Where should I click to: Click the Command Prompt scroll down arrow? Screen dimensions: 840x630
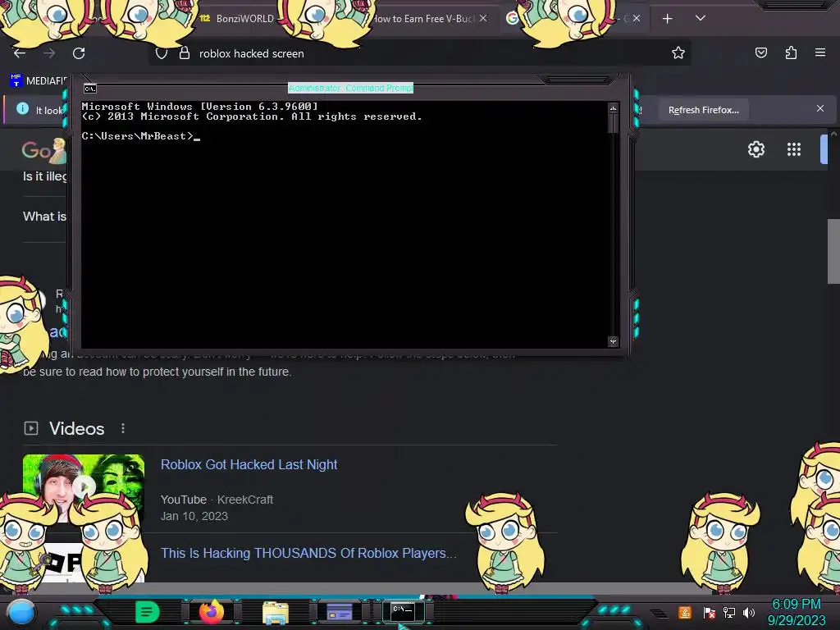pos(613,341)
